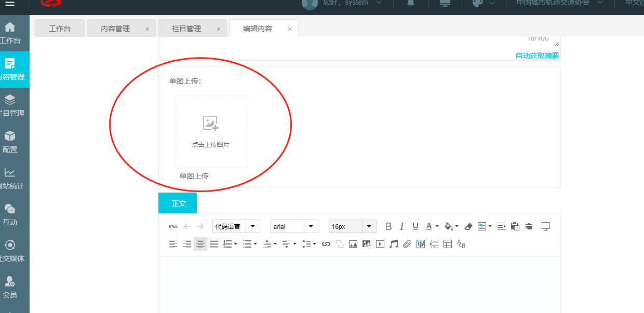Insert attachment with the paperclip icon
Image resolution: width=644 pixels, height=313 pixels.
point(407,244)
